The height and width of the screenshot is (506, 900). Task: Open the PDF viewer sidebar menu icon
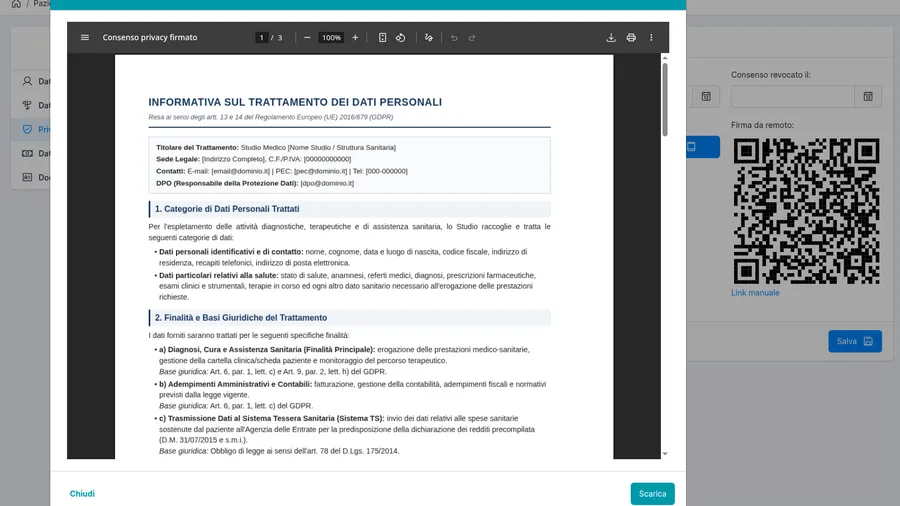coord(85,37)
